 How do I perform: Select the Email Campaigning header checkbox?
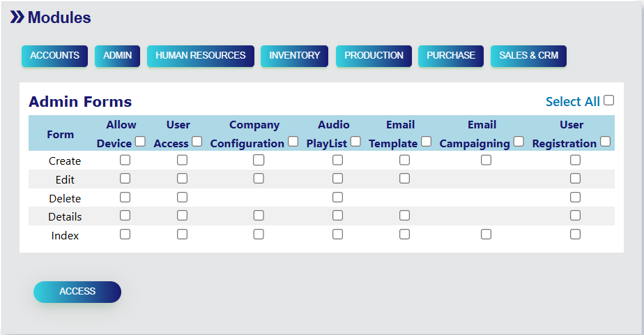tap(519, 142)
